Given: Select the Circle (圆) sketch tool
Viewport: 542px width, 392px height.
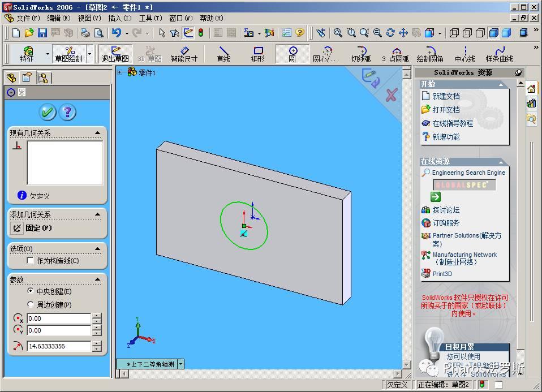Looking at the screenshot, I should tap(292, 54).
